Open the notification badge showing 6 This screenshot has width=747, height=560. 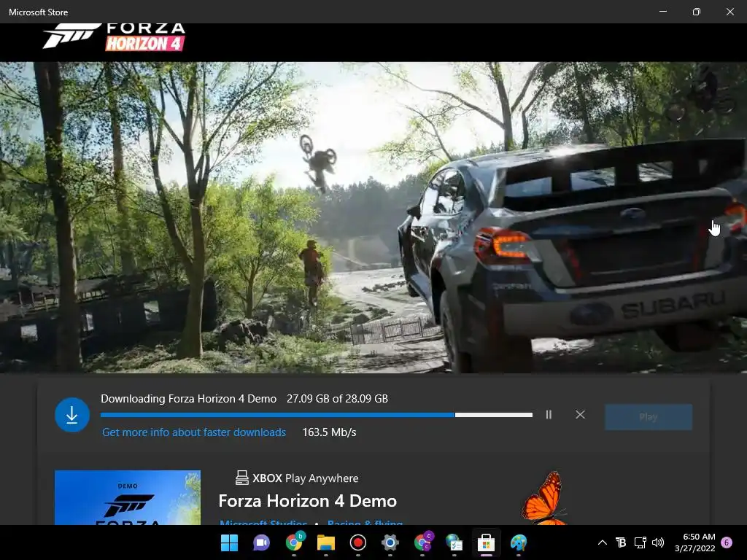pos(727,542)
